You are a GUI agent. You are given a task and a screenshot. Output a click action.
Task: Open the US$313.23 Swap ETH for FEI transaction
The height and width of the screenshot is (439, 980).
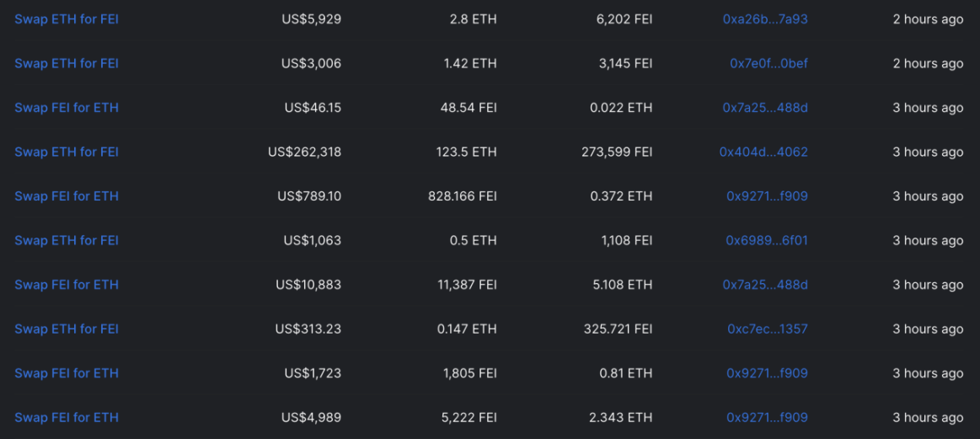pyautogui.click(x=67, y=329)
